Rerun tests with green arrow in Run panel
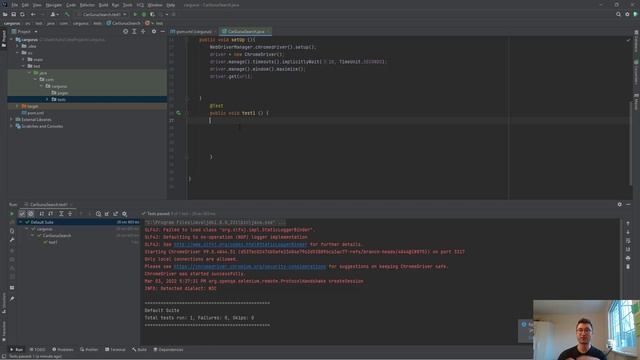640x360 pixels. [x=12, y=213]
